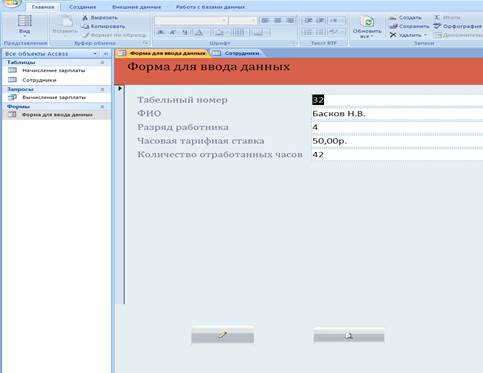
Task: Select the Форма для ввода данных document tab
Action: 163,53
